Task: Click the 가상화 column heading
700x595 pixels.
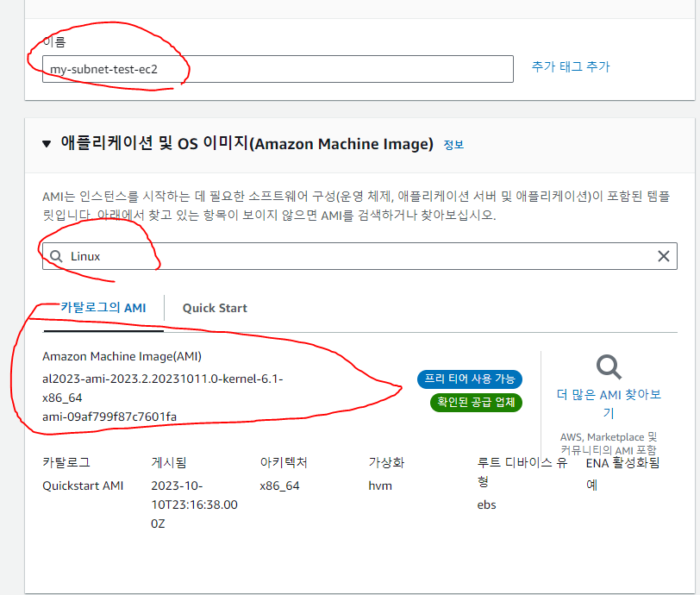Action: tap(386, 462)
